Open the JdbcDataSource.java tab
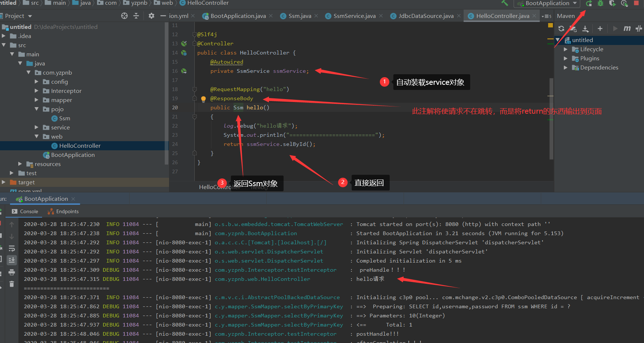Viewport: 644px width, 343px height. click(426, 16)
